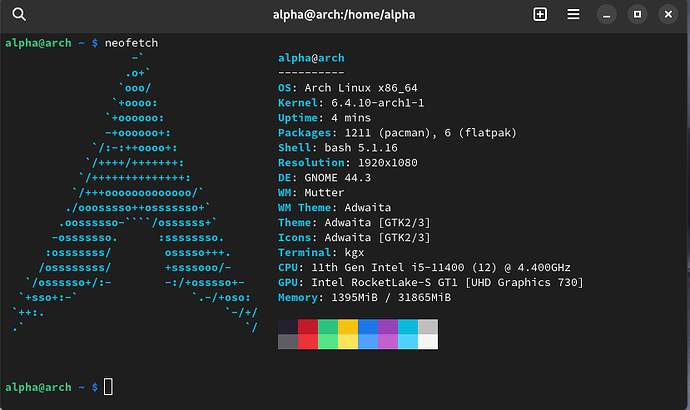Click the light gray top-row color block

428,327
